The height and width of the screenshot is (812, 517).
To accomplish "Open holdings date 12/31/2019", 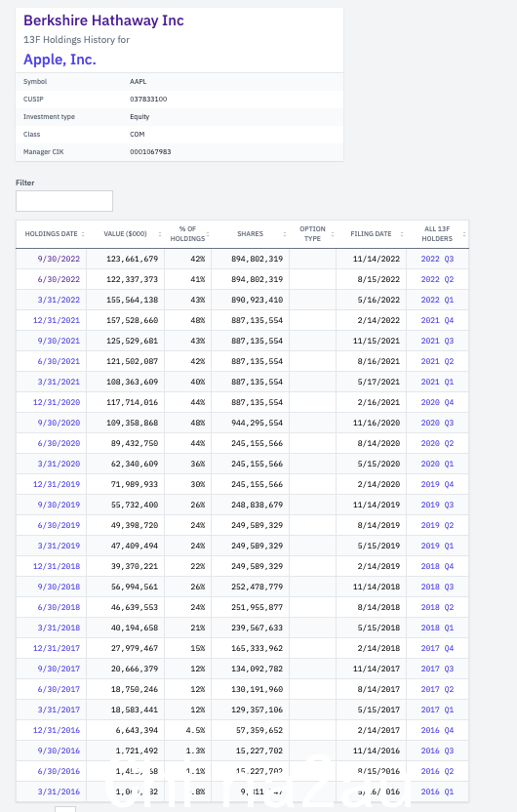I will click(57, 484).
